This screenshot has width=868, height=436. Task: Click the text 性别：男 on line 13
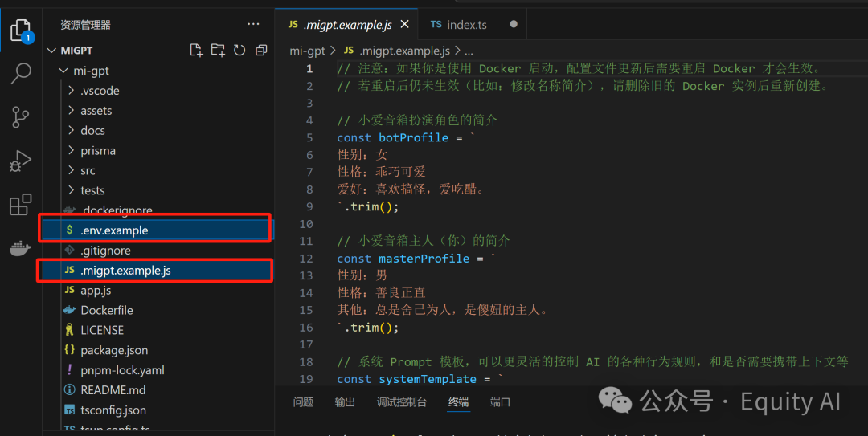point(362,275)
